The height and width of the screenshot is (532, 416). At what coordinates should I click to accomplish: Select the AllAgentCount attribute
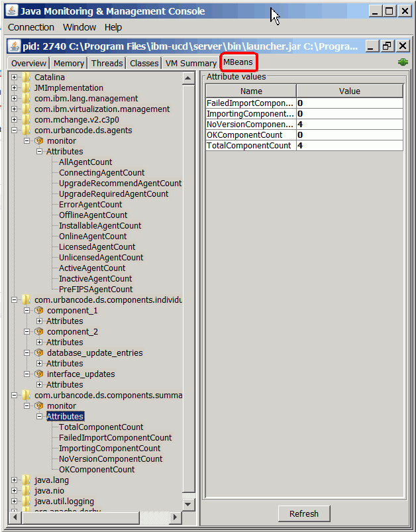click(85, 162)
